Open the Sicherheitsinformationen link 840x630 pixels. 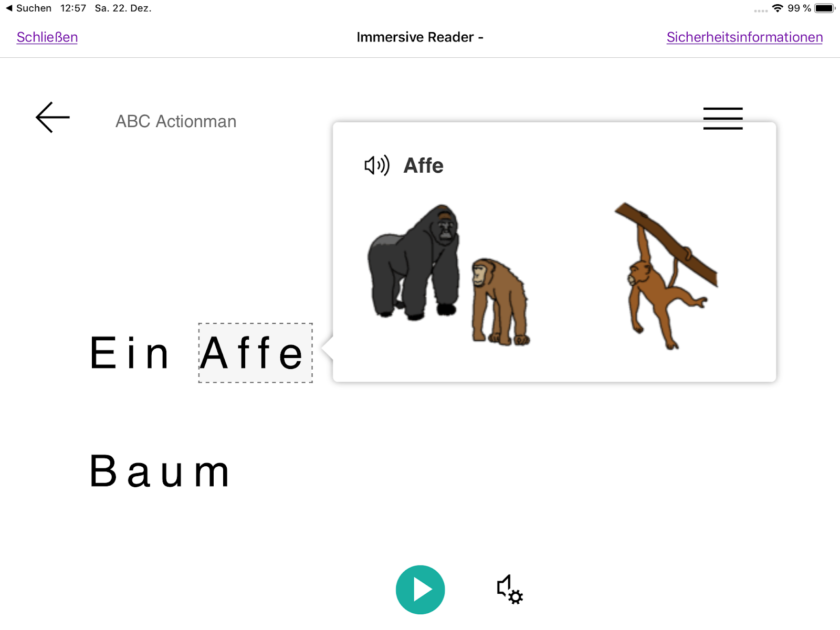pos(744,37)
